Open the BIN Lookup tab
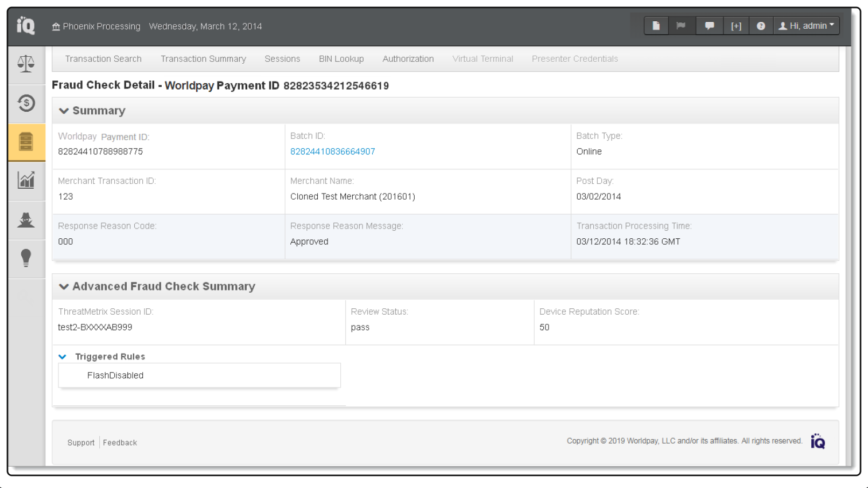Viewport: 868px width, 488px height. (x=341, y=59)
